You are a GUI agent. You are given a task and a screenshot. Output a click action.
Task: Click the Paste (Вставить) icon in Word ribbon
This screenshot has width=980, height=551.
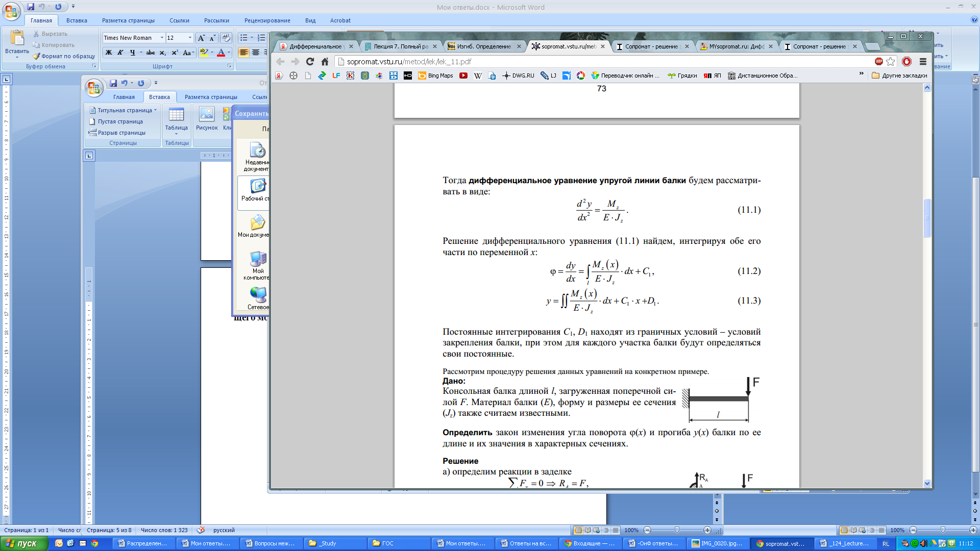click(17, 39)
